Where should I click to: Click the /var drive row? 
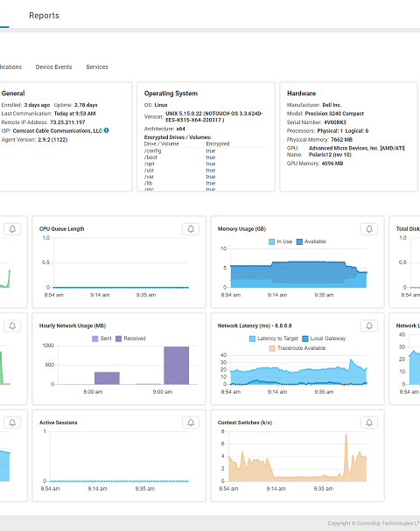click(x=206, y=177)
